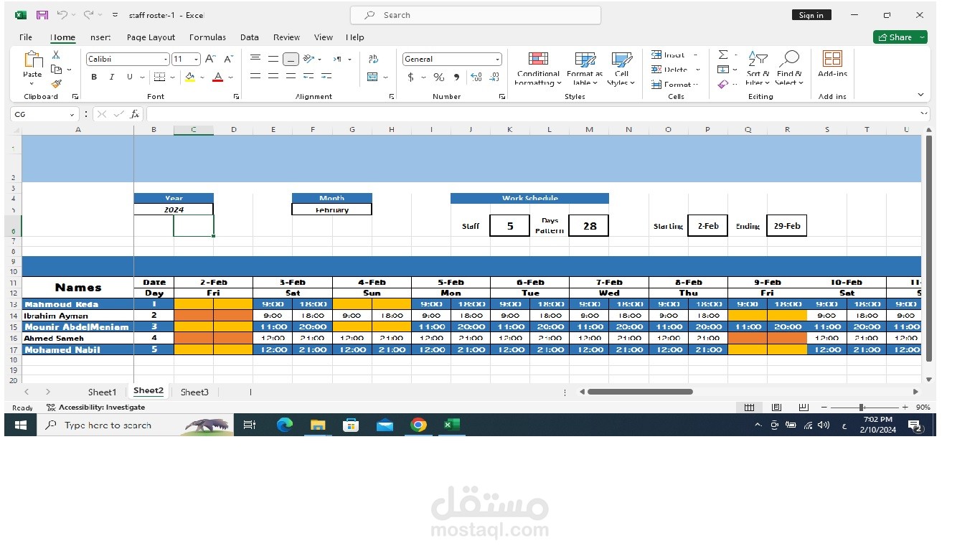The height and width of the screenshot is (551, 980).
Task: Click the Paste clipboard icon
Action: (32, 60)
